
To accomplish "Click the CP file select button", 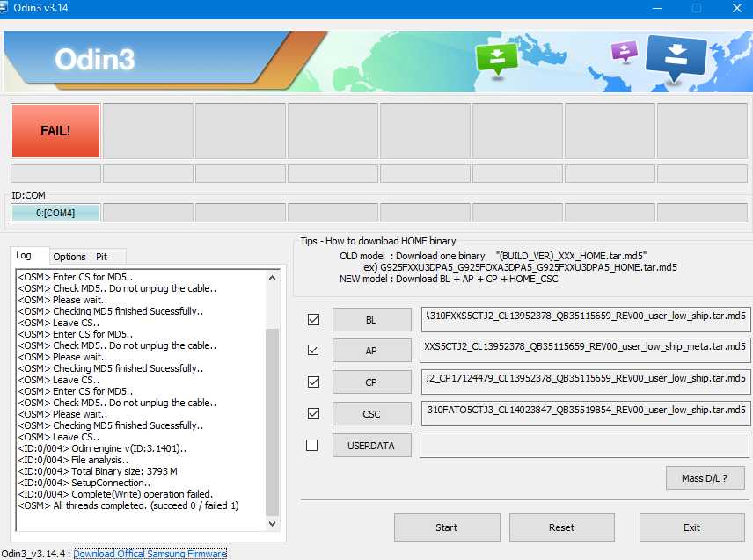I will (x=372, y=382).
